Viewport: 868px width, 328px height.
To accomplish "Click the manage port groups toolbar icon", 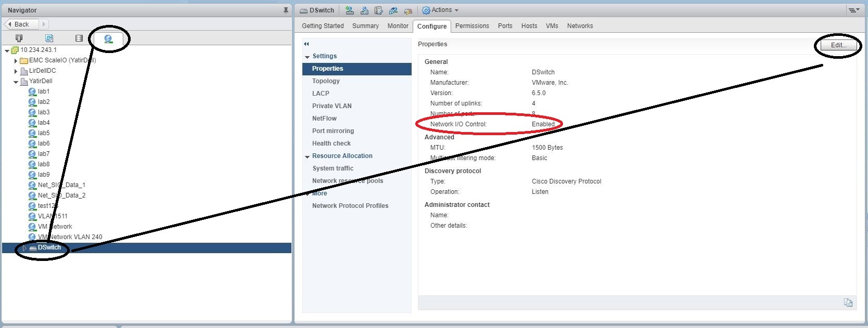I will [379, 10].
